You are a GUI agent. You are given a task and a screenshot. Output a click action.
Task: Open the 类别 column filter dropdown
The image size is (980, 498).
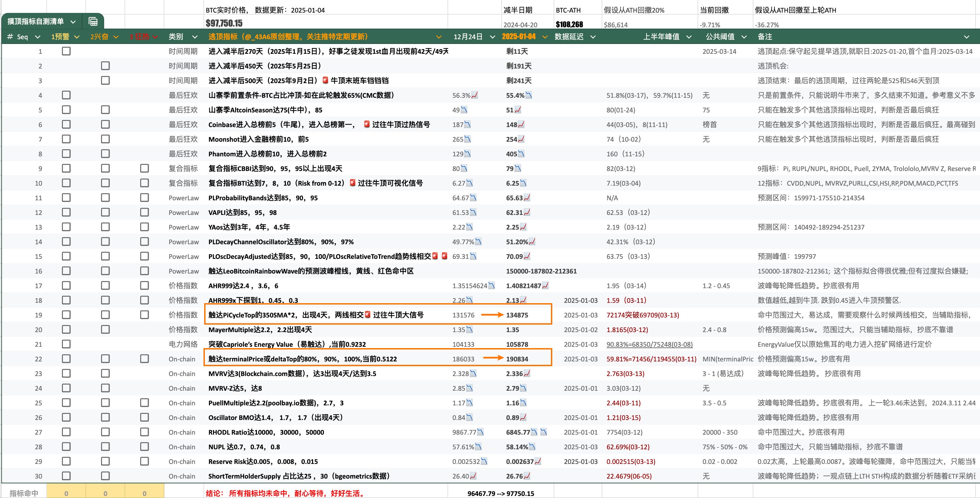tap(195, 37)
